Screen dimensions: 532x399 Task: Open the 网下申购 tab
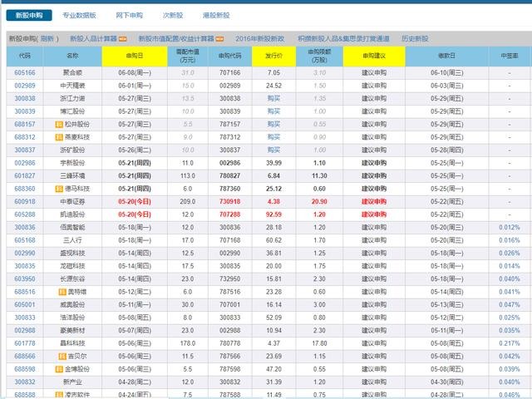tap(127, 16)
